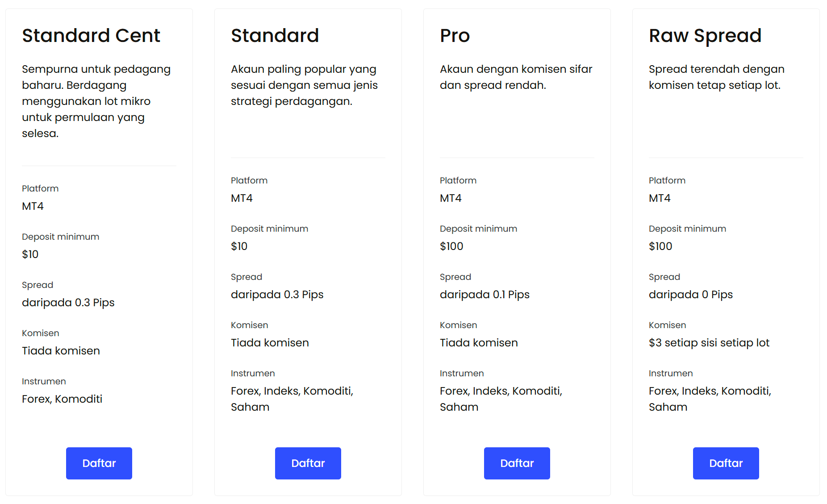827x504 pixels.
Task: Click Daftar under Raw Spread account
Action: 726,463
